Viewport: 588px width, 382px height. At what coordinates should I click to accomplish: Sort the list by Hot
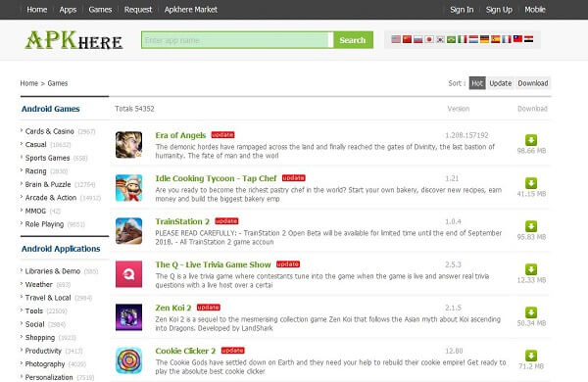click(477, 83)
